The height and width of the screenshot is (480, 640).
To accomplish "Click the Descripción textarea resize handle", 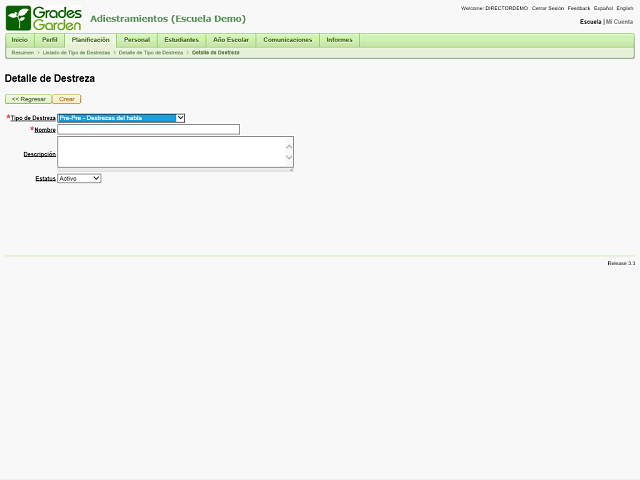I will pyautogui.click(x=291, y=169).
